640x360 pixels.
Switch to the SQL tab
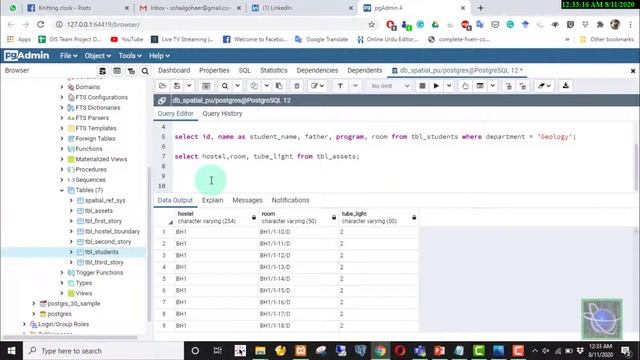pos(244,70)
